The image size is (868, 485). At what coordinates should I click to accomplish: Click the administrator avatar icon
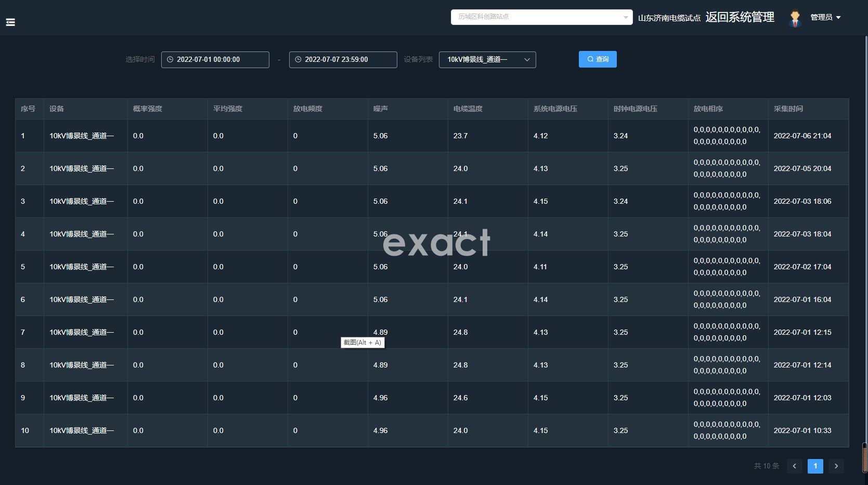(x=794, y=19)
